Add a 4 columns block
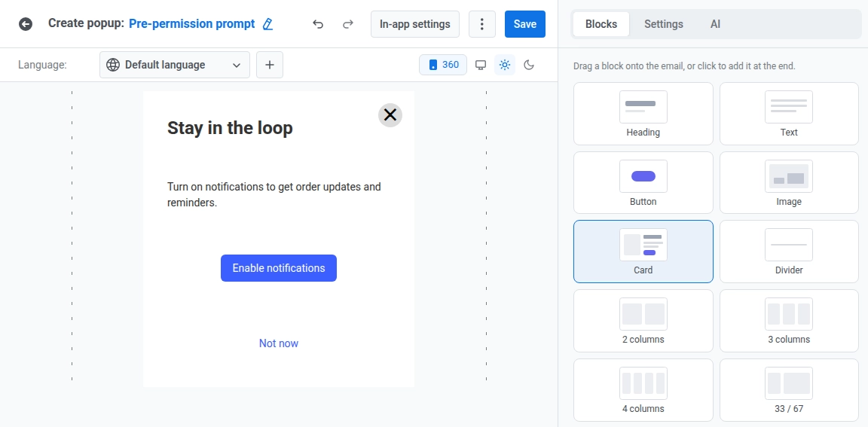868x427 pixels. [x=643, y=390]
